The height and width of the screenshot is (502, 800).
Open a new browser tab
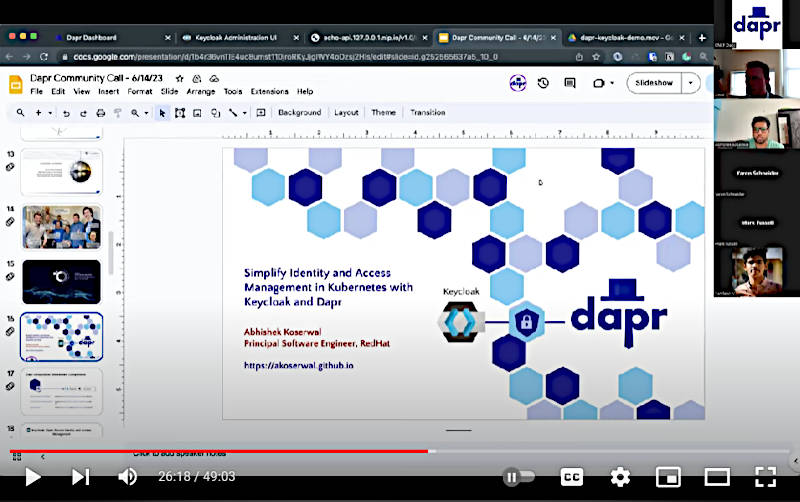[702, 38]
